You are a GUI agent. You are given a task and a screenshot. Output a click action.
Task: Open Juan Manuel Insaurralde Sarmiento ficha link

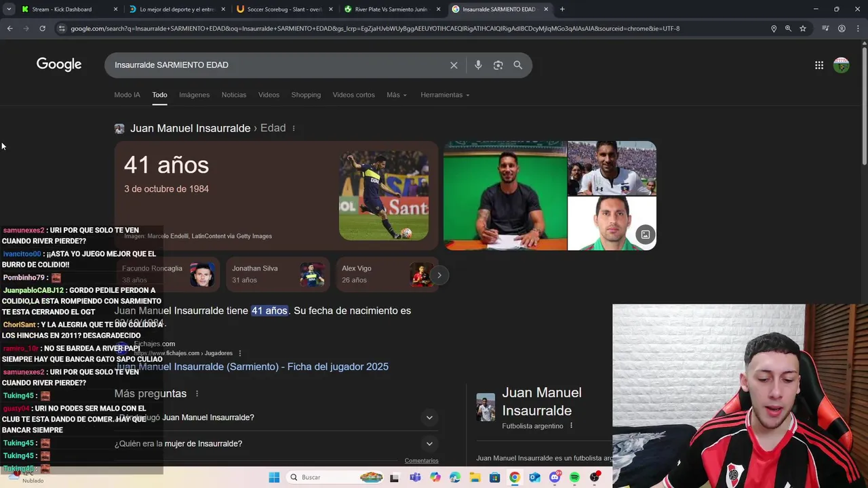[252, 367]
